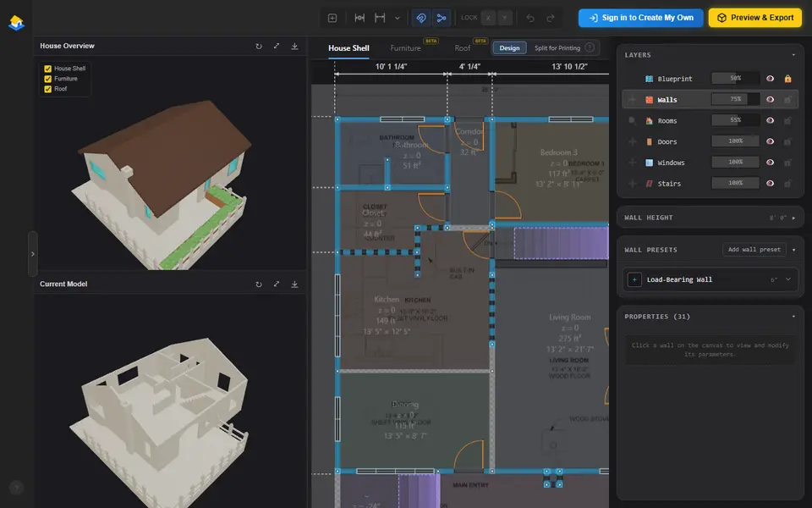The image size is (812, 508).
Task: Hide the Rooms layer
Action: pyautogui.click(x=770, y=120)
